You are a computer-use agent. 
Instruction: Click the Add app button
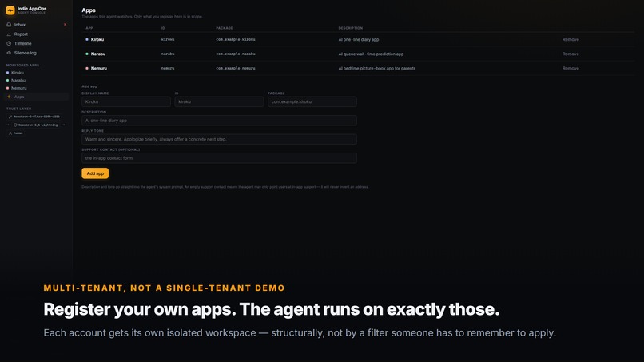click(95, 173)
